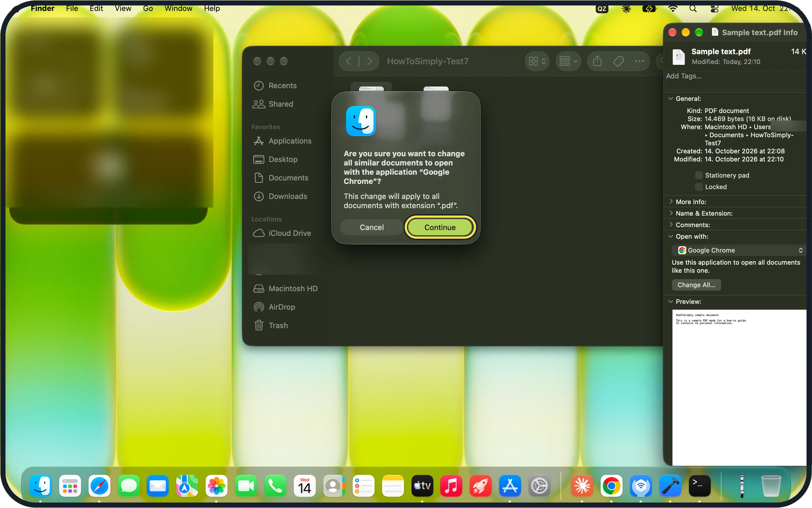812x508 pixels.
Task: Expand the Name & Extension section
Action: tap(671, 213)
